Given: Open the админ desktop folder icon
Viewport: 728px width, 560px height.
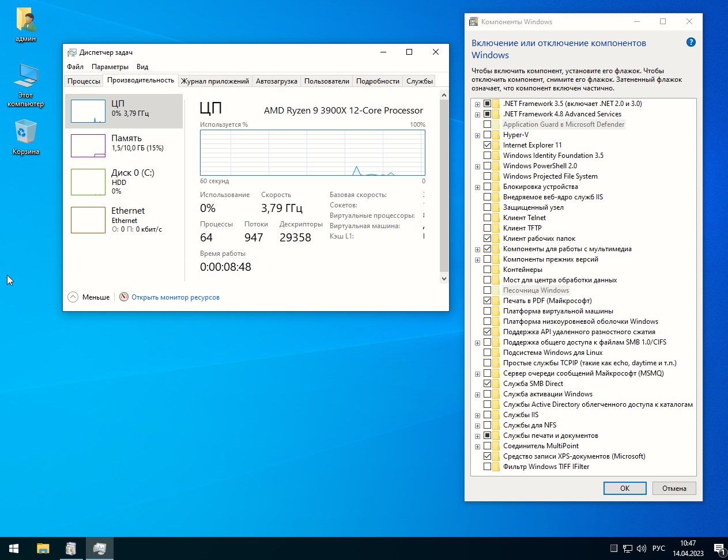Looking at the screenshot, I should [26, 21].
